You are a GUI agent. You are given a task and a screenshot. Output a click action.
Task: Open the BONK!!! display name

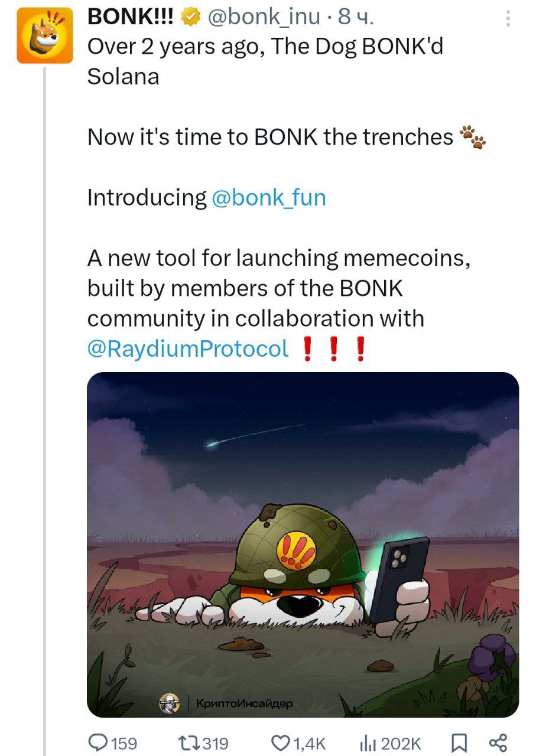coord(131,18)
